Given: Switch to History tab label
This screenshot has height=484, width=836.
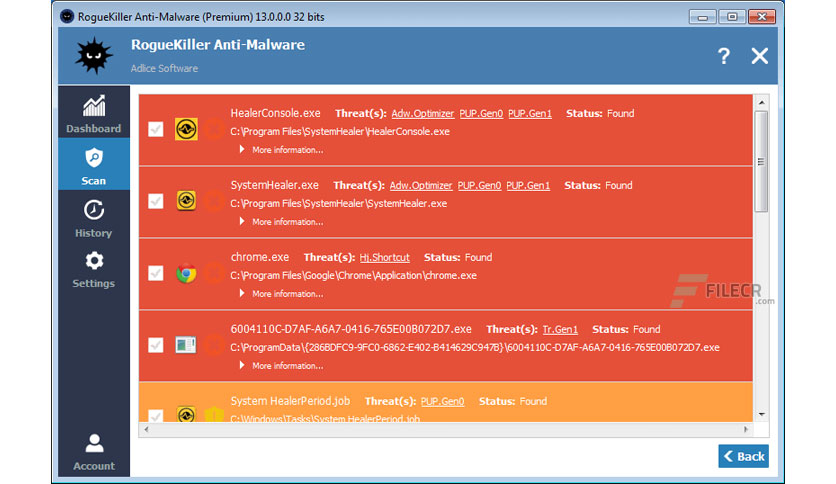Looking at the screenshot, I should pos(94,233).
